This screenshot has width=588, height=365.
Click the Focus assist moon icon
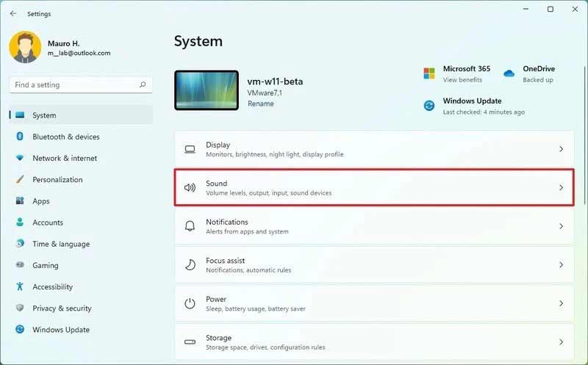[190, 264]
